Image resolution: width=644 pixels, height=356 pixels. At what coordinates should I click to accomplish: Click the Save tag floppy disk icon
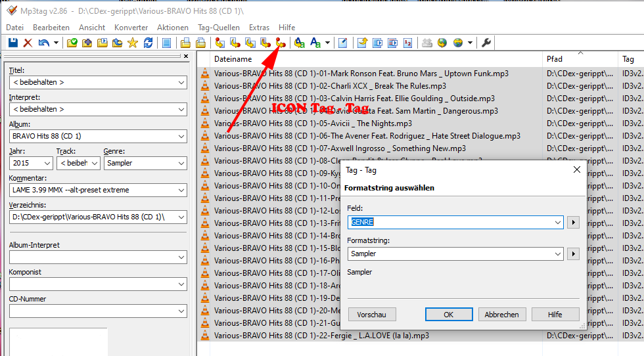12,43
